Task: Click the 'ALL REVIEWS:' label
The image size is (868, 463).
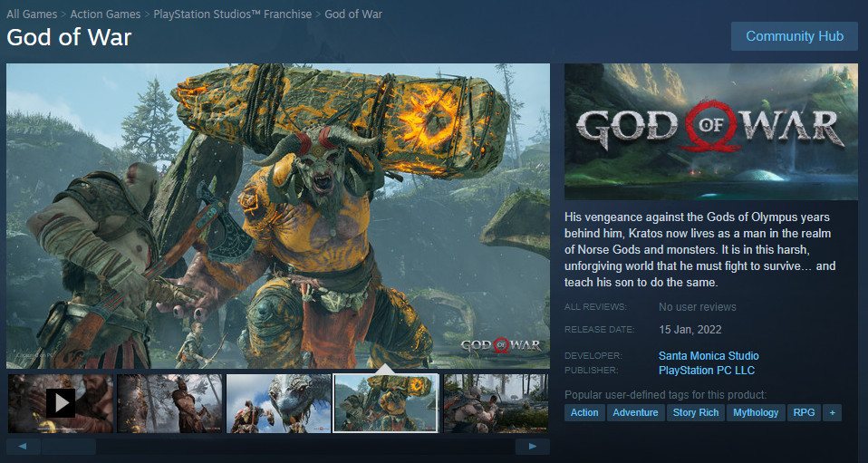Action: (595, 307)
